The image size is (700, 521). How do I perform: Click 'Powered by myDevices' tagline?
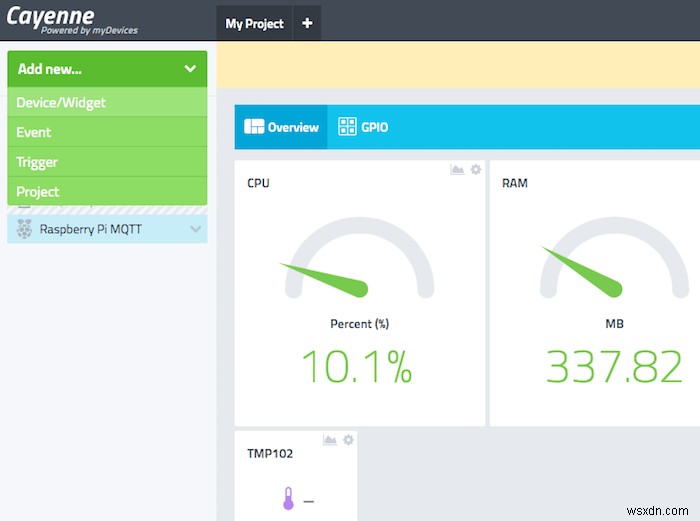coord(89,30)
